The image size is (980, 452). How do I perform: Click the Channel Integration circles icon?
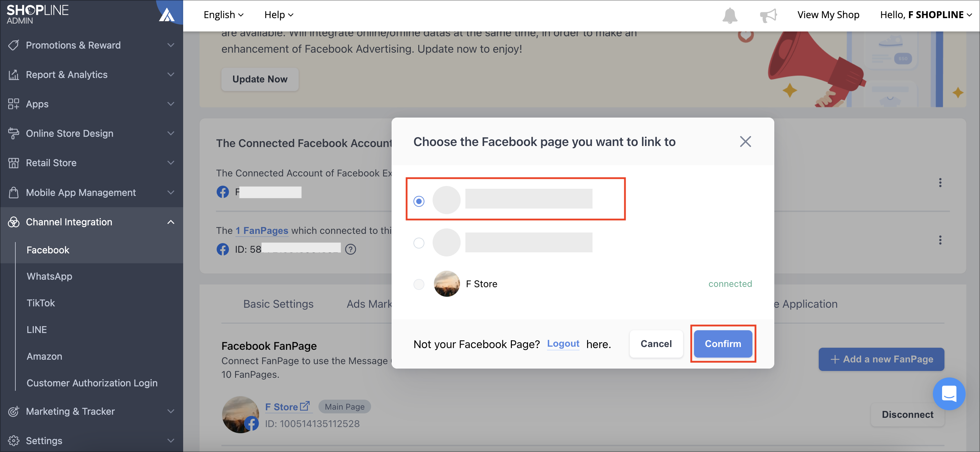point(14,222)
